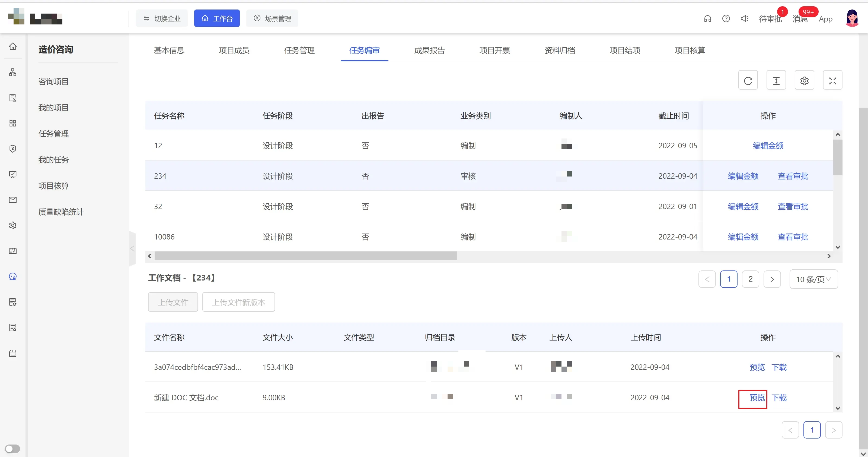Switch to the 成果报告 tab

tap(429, 50)
